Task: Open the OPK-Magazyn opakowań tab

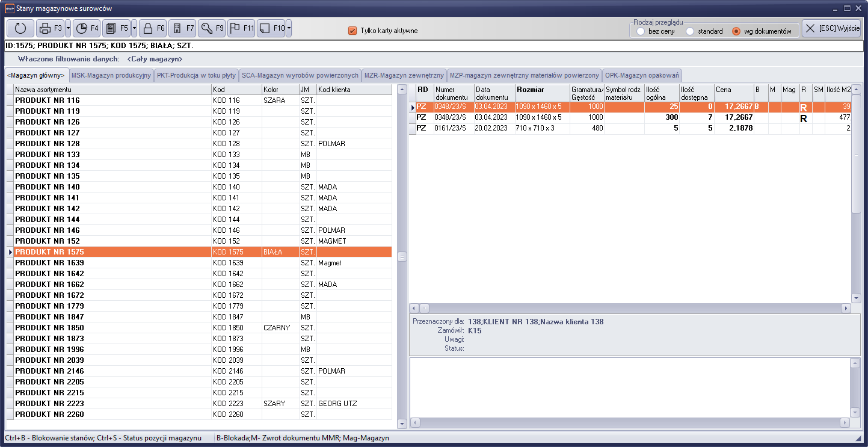Action: coord(642,75)
